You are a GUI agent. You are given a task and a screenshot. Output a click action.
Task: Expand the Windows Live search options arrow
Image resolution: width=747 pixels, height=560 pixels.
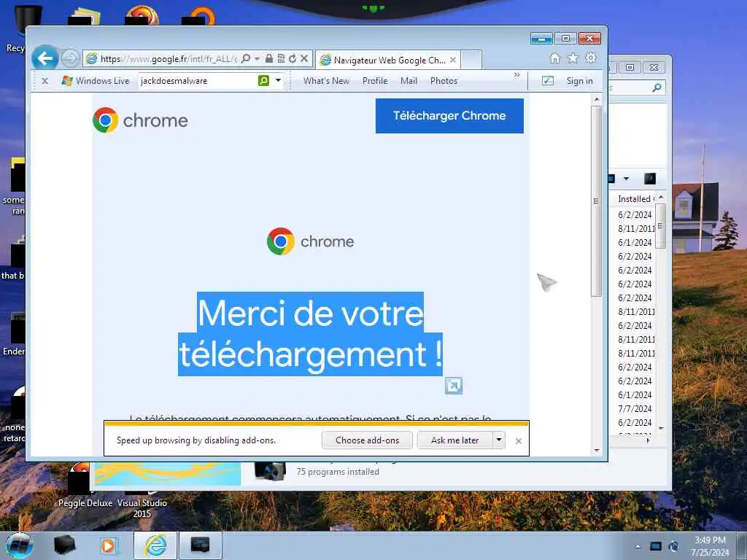coord(278,80)
